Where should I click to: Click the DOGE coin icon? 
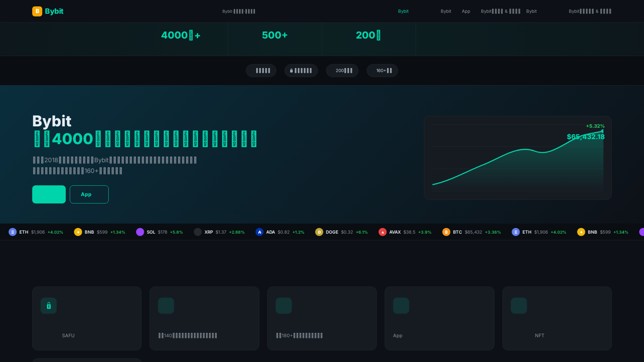point(319,232)
